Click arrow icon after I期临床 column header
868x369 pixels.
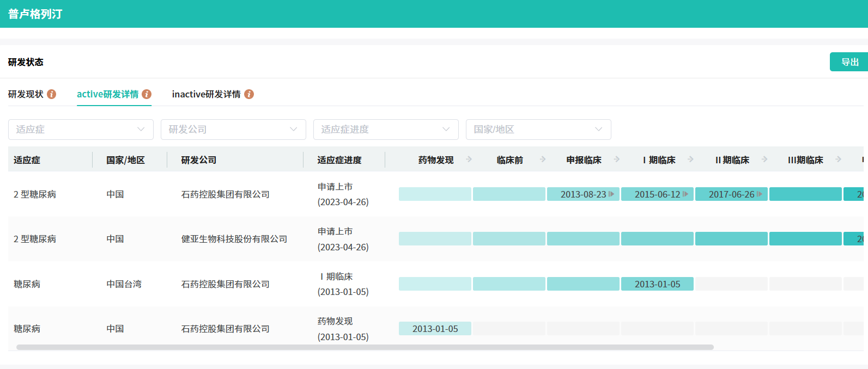(x=690, y=159)
